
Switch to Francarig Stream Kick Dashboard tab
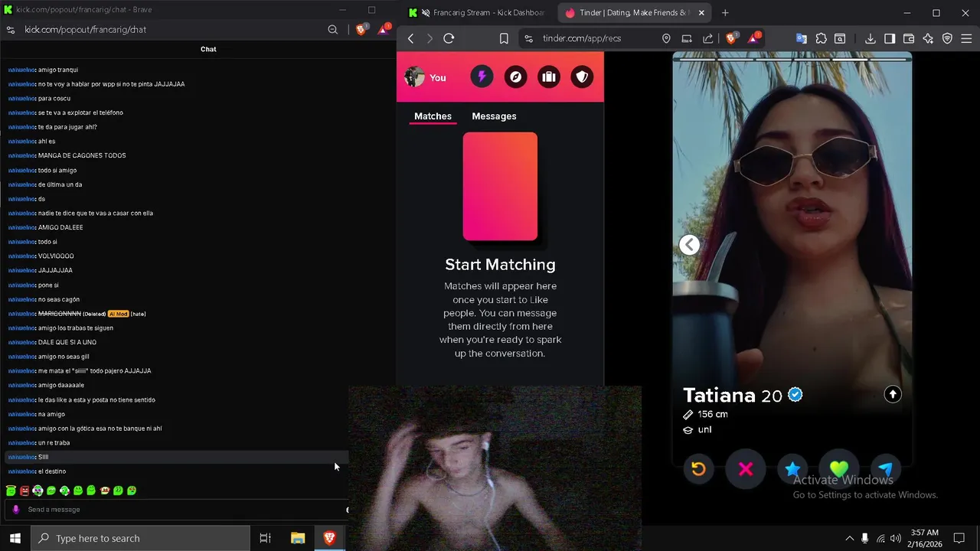tap(479, 12)
